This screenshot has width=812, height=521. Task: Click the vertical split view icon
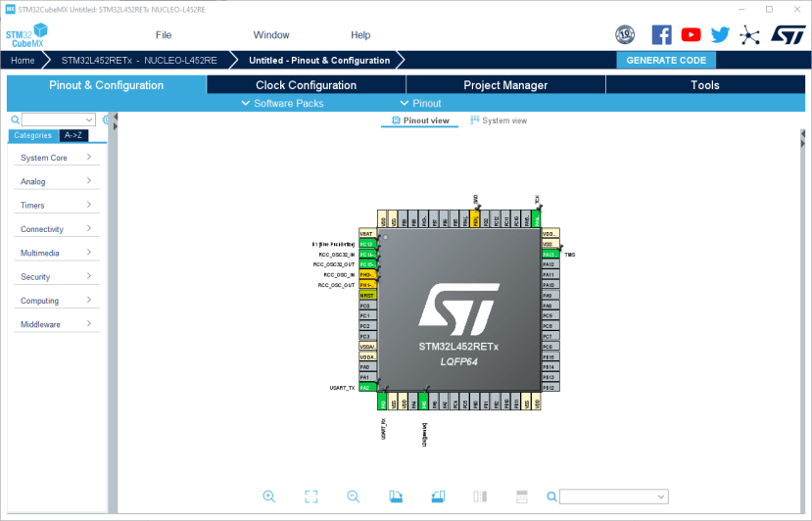(480, 497)
